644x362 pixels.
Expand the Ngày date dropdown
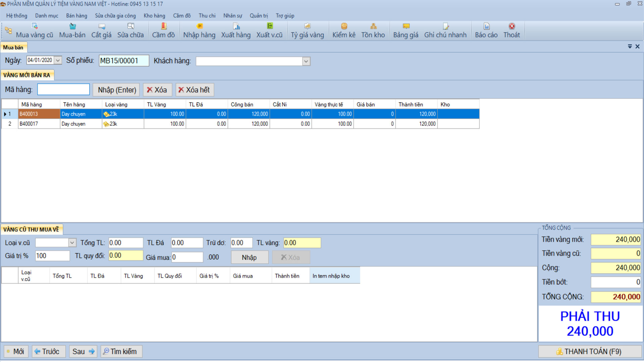pos(58,60)
